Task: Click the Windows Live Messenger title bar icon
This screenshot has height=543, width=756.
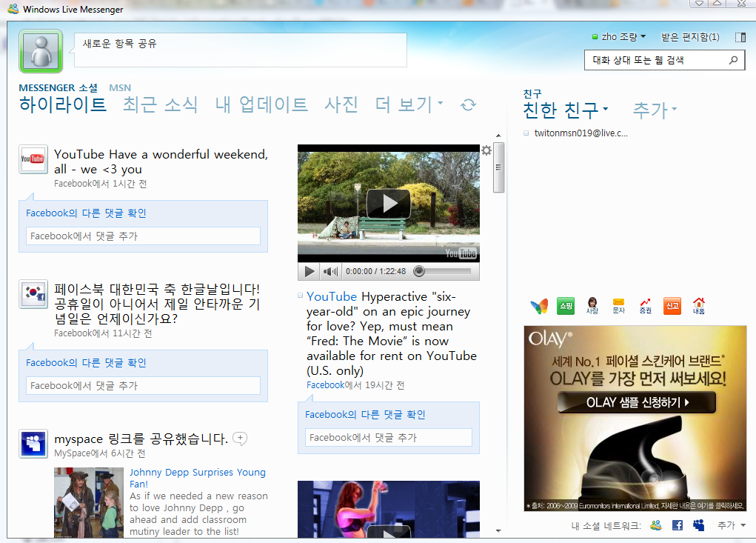Action: pos(13,9)
